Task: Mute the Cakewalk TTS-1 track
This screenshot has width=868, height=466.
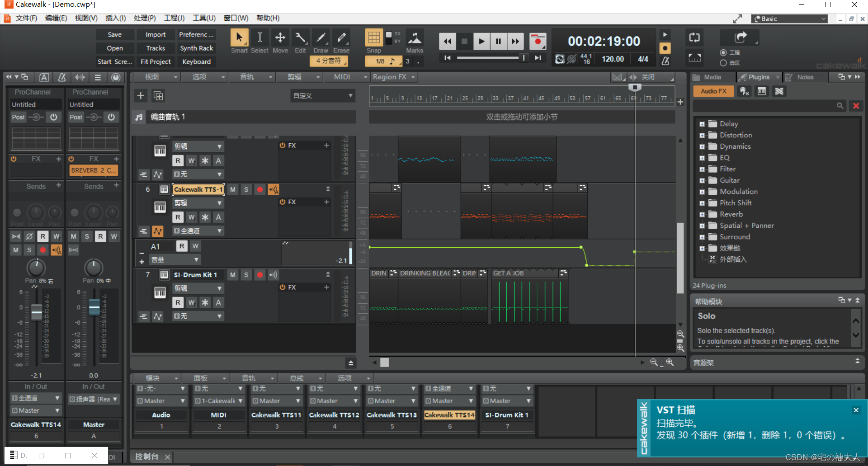Action: coord(233,189)
